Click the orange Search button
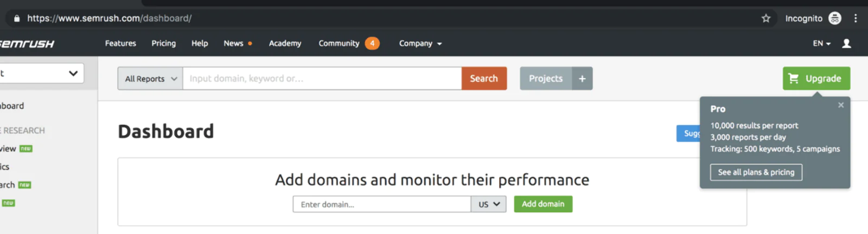This screenshot has height=234, width=868. (484, 79)
